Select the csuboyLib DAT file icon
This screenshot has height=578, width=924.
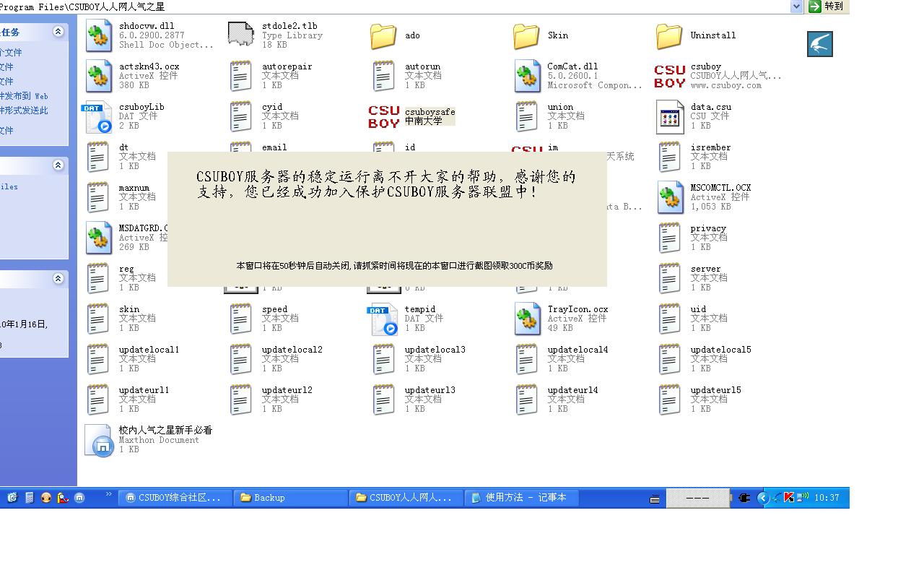pos(97,118)
